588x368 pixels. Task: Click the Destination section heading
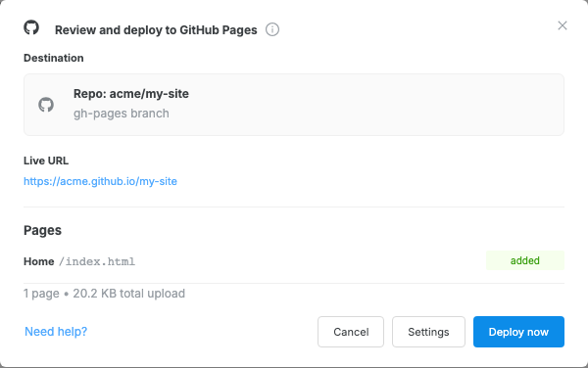(x=54, y=58)
